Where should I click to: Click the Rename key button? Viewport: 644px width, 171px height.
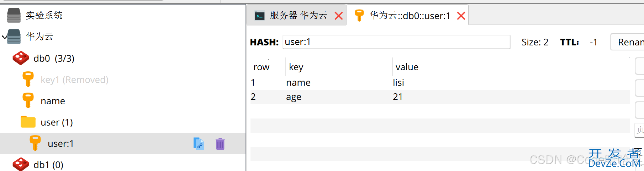(627, 42)
